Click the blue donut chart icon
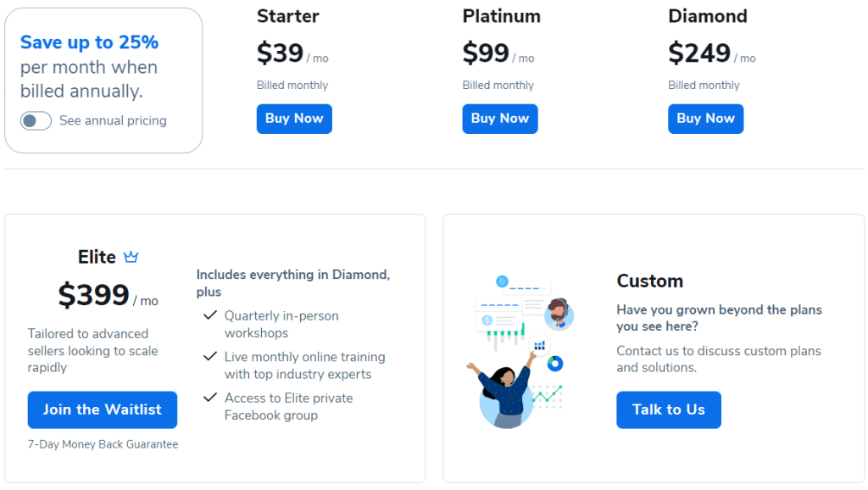This screenshot has width=868, height=490. [554, 364]
